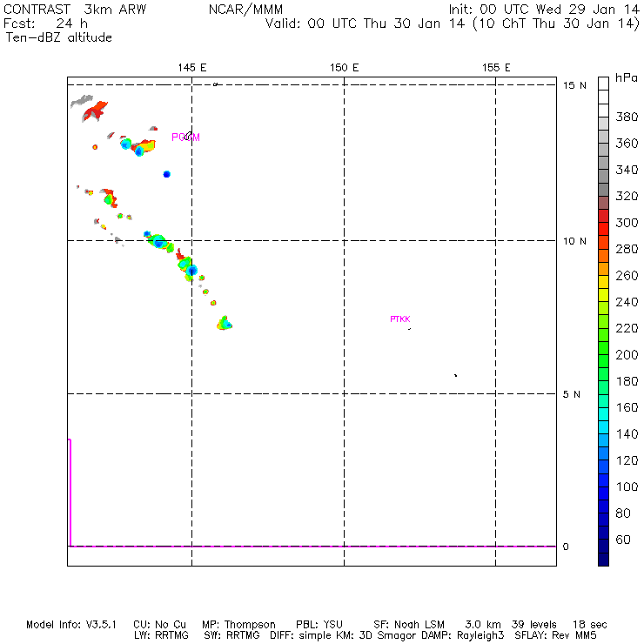Click the 'Valid: 00 UTC Thu 30 Jan 14' text
Screen dimensions: 644x644
point(366,23)
